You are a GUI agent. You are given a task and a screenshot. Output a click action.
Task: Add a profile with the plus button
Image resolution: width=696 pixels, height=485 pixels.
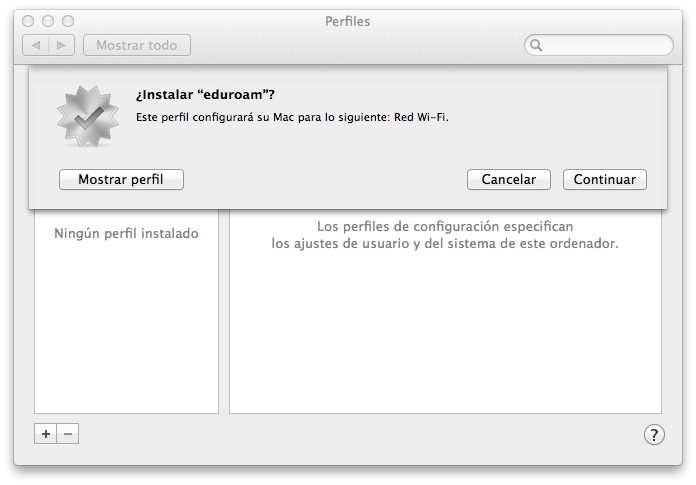tap(46, 434)
